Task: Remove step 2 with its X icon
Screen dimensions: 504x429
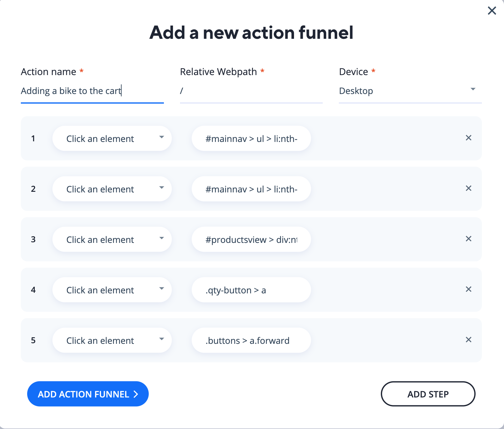Action: tap(469, 188)
